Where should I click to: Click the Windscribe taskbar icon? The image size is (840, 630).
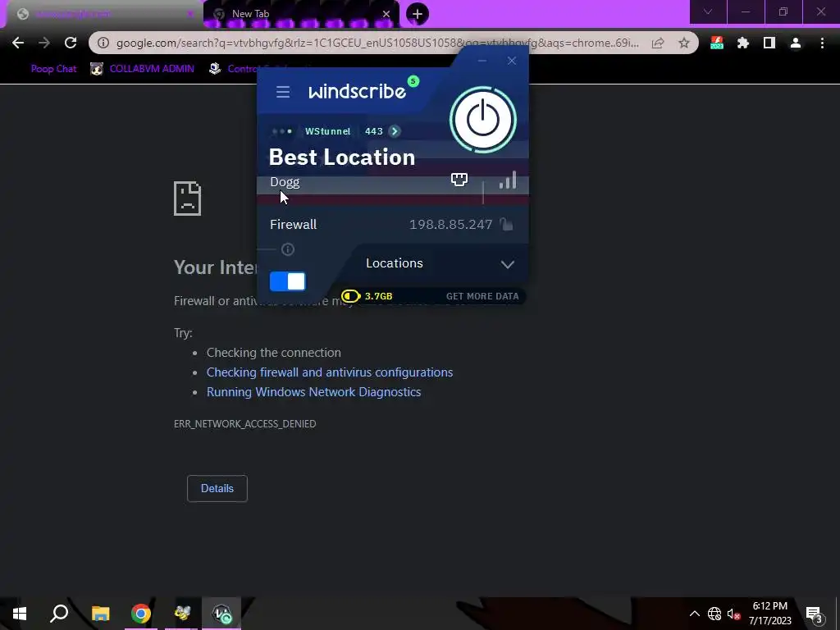pos(221,614)
